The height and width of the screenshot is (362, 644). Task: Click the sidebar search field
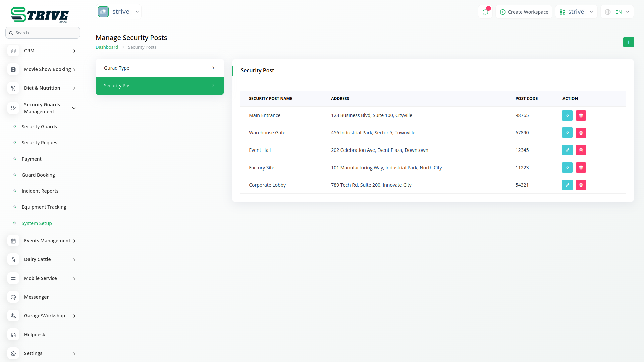43,33
